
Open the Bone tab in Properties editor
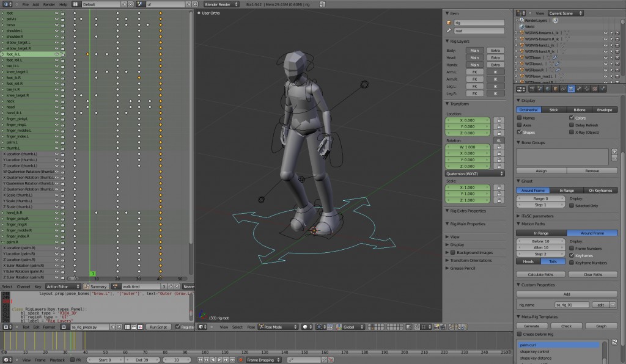pos(578,89)
